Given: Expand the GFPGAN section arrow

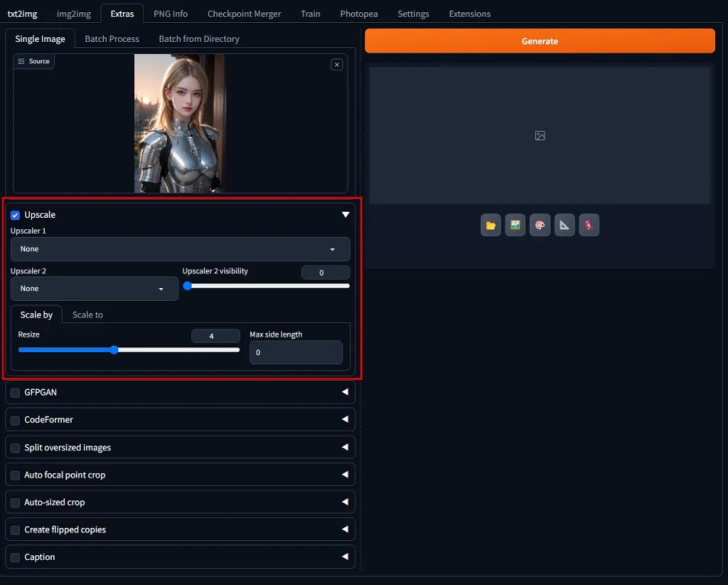Looking at the screenshot, I should [x=345, y=392].
